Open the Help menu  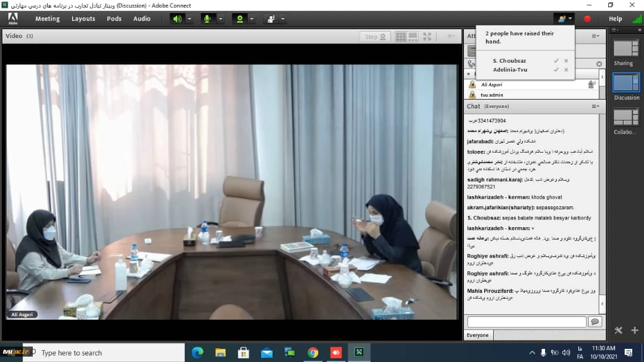pos(615,18)
